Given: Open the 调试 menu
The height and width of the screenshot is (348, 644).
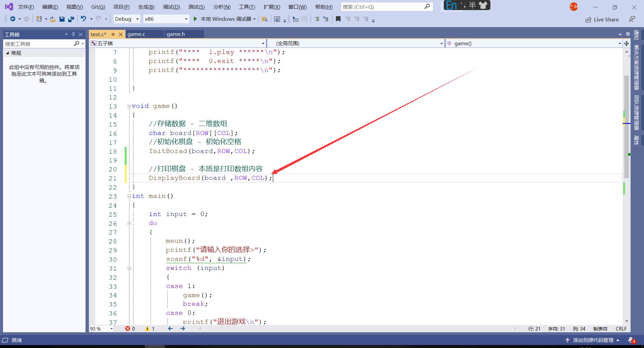Looking at the screenshot, I should point(171,7).
